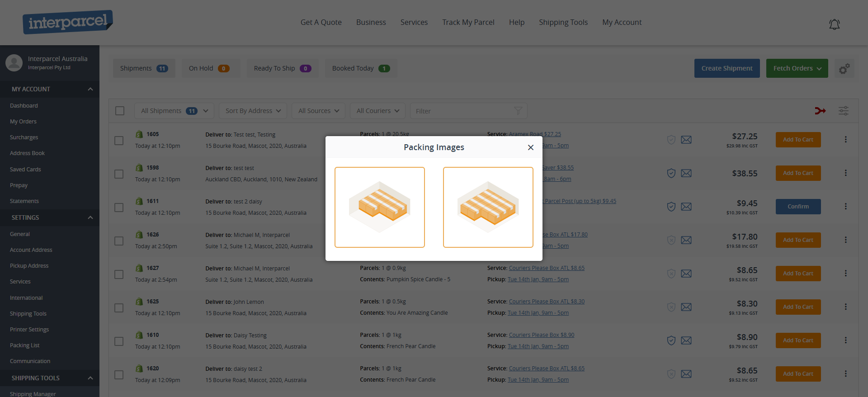The height and width of the screenshot is (397, 868).
Task: Expand the All Couriers dropdown
Action: (377, 111)
